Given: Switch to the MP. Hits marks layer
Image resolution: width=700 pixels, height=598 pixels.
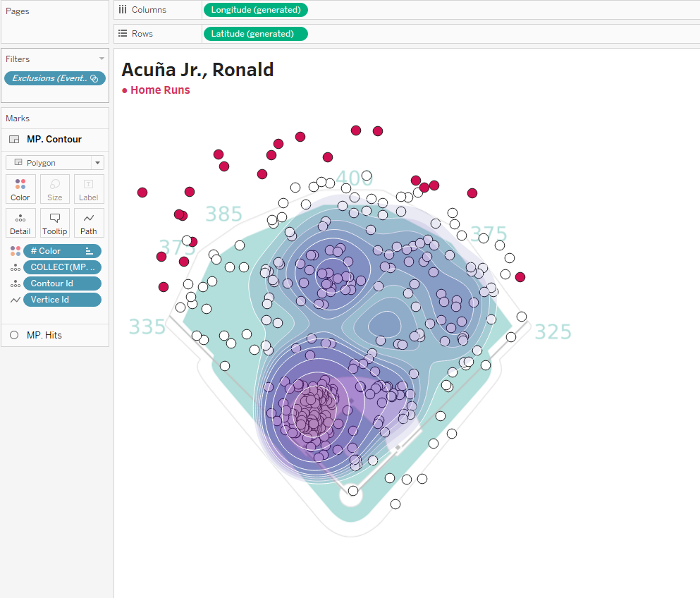Looking at the screenshot, I should tap(44, 335).
